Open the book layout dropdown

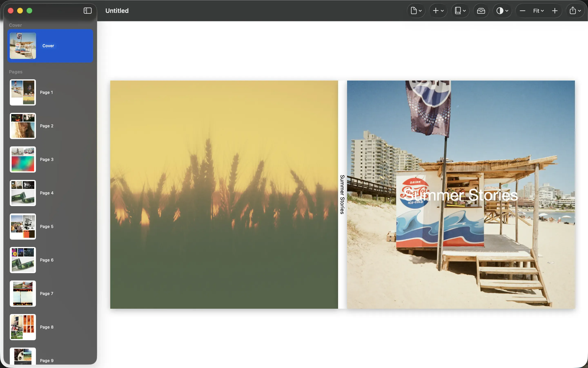(460, 11)
